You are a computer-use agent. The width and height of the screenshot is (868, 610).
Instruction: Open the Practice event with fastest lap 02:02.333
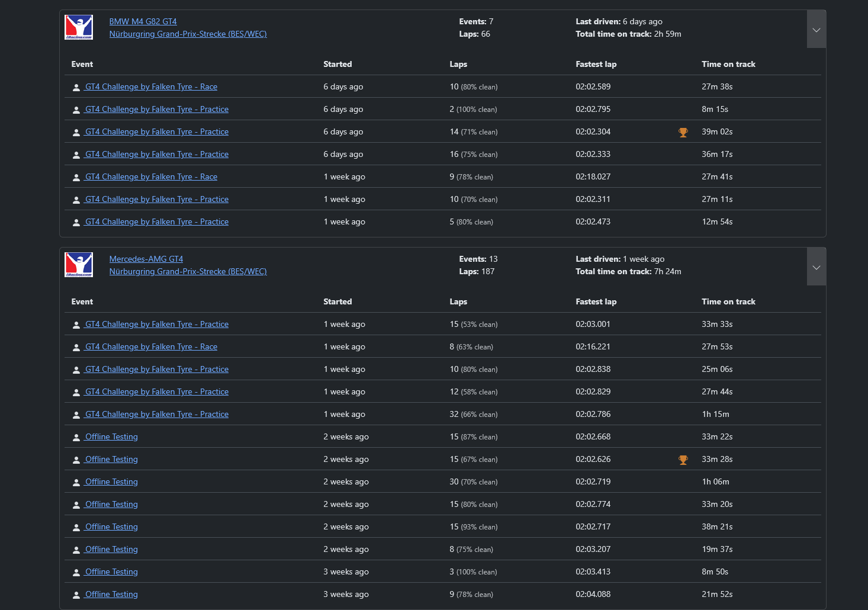pyautogui.click(x=156, y=154)
